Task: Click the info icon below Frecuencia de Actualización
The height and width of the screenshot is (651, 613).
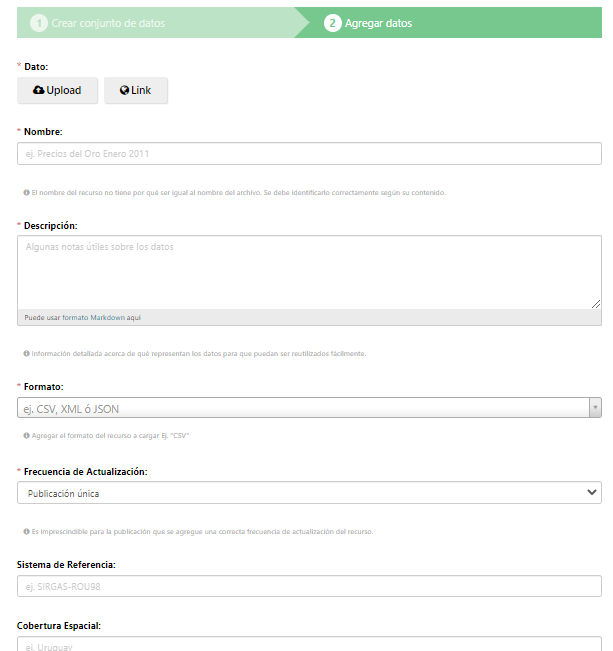Action: 25,531
